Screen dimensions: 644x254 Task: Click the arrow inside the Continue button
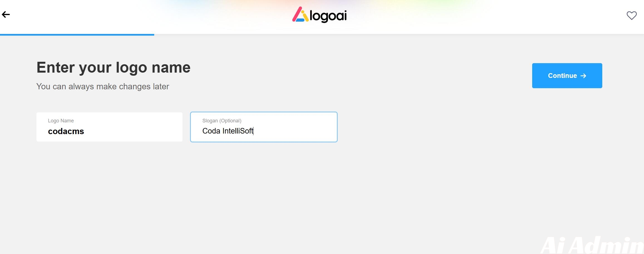click(583, 76)
